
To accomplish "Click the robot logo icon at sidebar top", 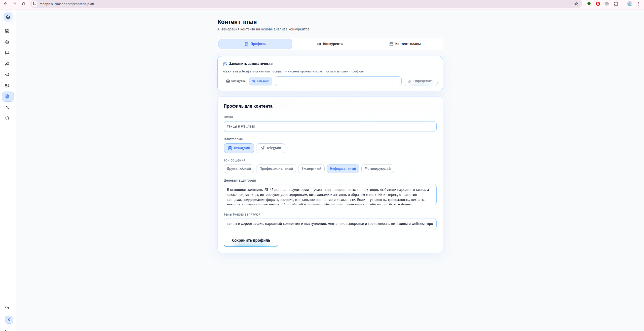I will pyautogui.click(x=8, y=17).
